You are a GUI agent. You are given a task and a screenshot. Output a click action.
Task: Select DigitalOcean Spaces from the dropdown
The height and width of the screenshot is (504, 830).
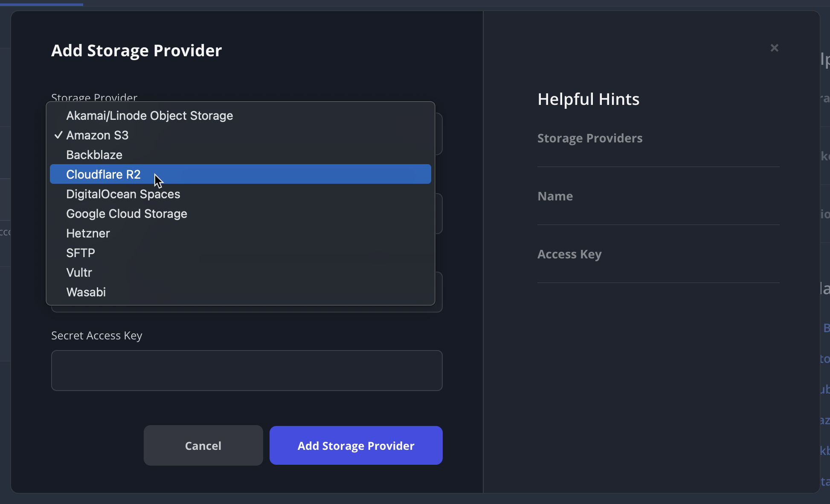click(123, 194)
